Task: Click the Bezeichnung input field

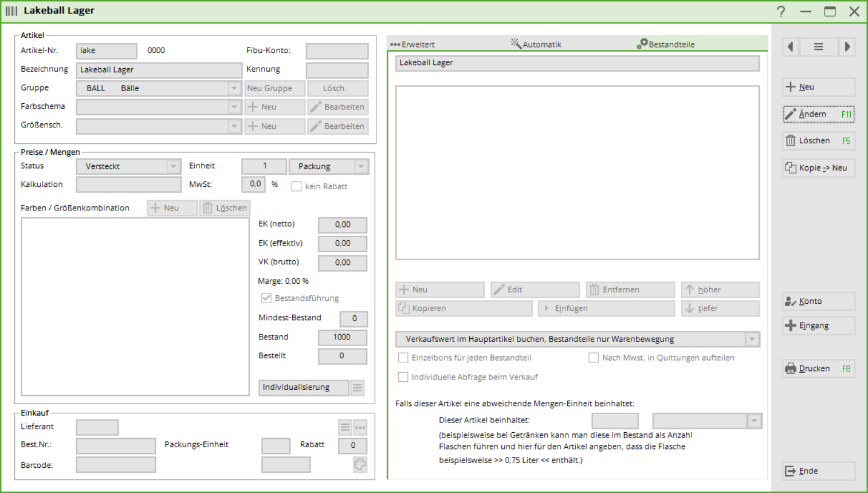Action: 159,70
